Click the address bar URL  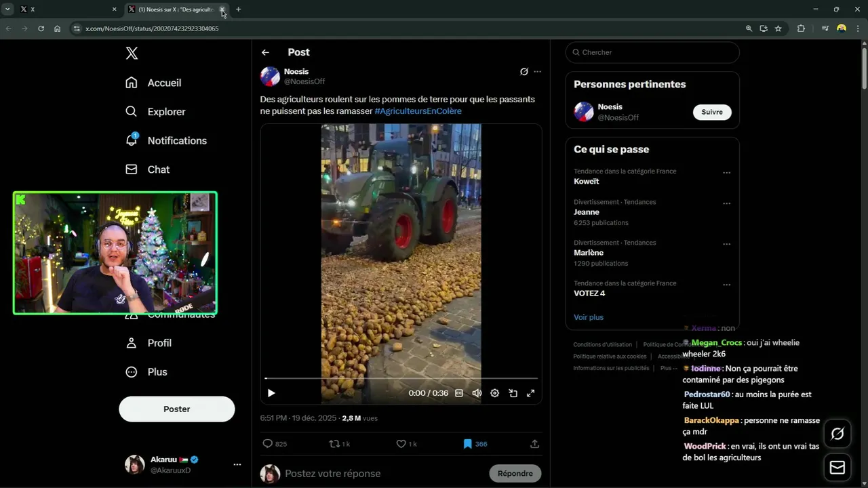152,28
